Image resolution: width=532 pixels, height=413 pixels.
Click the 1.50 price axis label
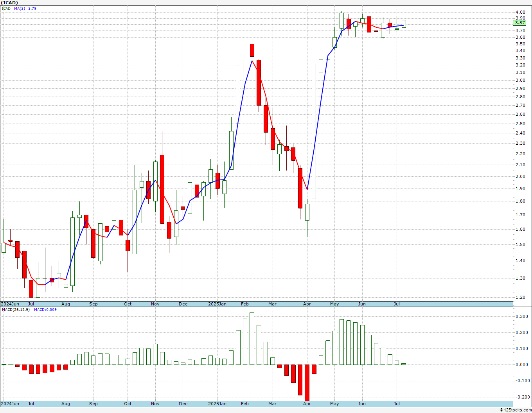click(x=520, y=244)
